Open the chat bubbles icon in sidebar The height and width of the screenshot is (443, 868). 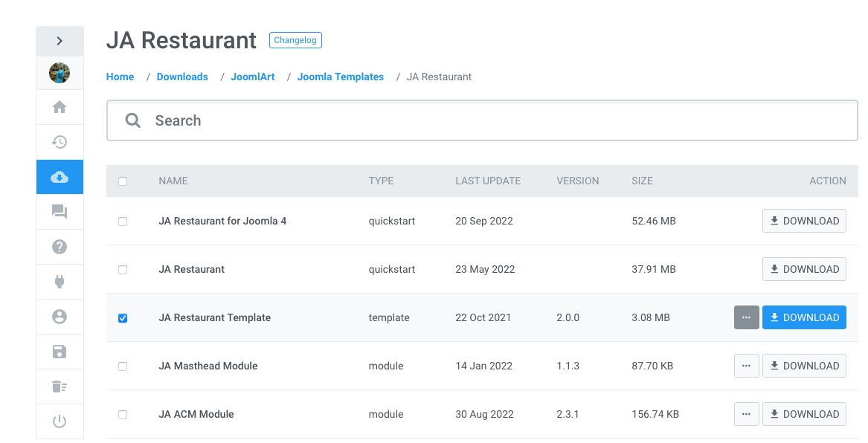point(60,213)
